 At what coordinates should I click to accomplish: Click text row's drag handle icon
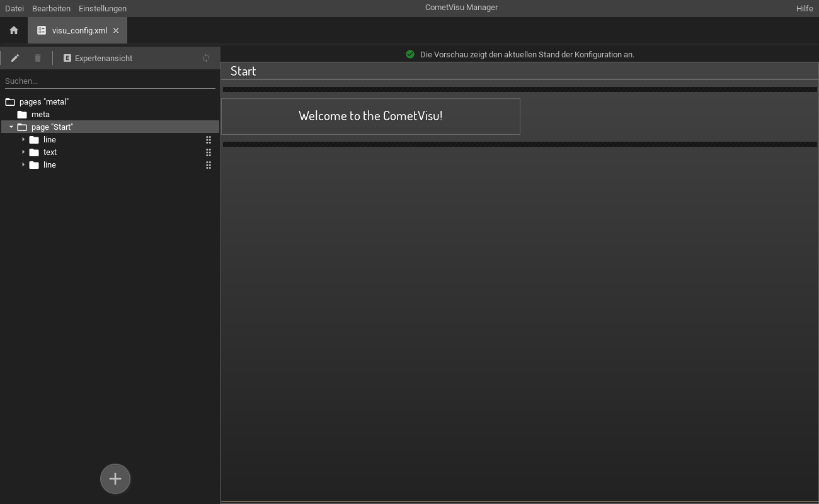tap(209, 152)
